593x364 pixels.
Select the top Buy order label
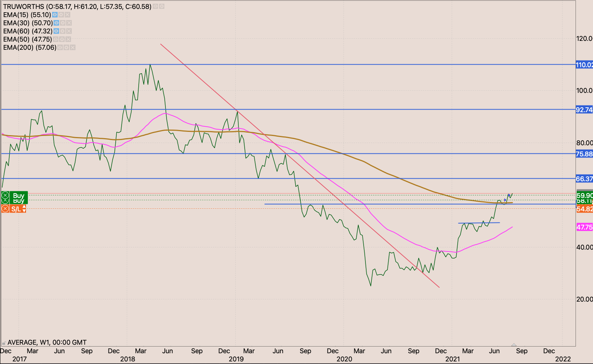coord(19,195)
